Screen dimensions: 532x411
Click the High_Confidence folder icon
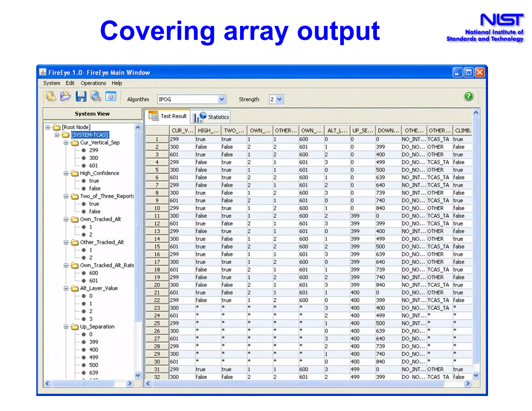[x=75, y=173]
